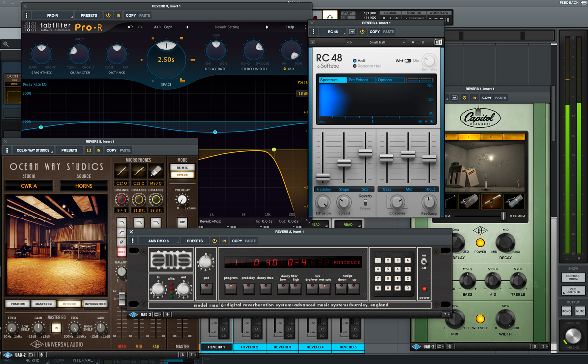Click phase invert icon in Ocean Way

pyautogui.click(x=122, y=242)
